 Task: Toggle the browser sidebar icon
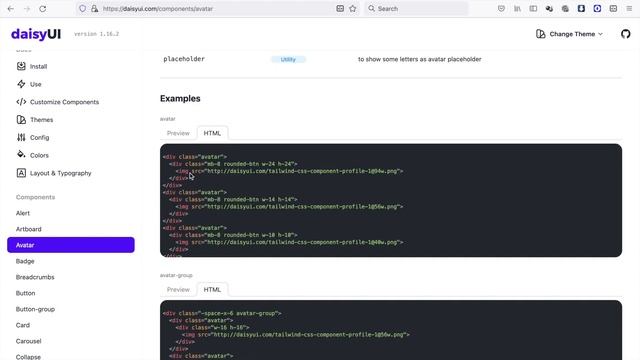[x=533, y=9]
